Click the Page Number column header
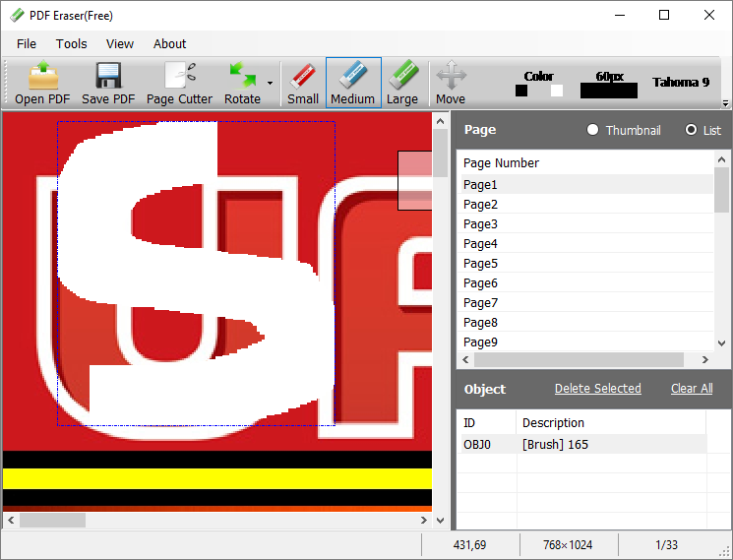Image resolution: width=733 pixels, height=560 pixels. point(501,163)
